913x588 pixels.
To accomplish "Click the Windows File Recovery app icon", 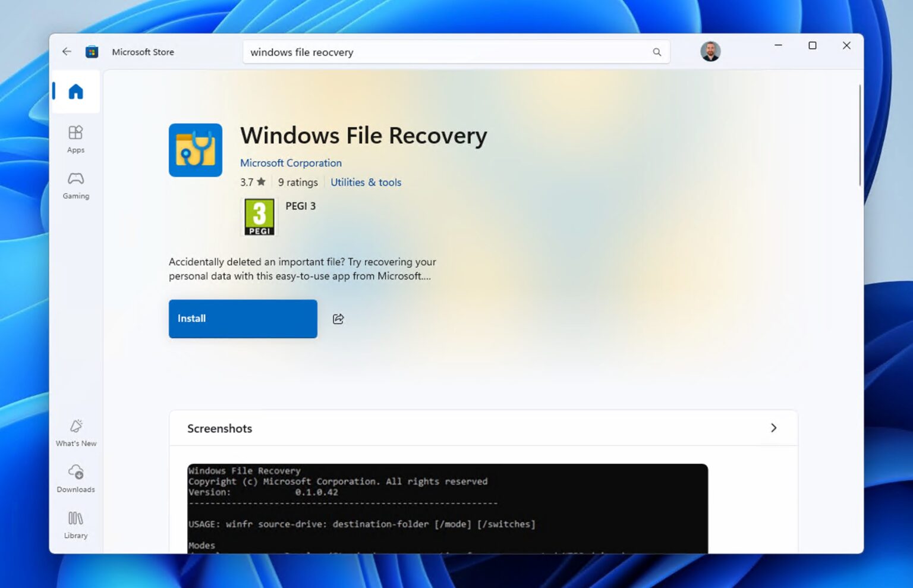I will tap(196, 150).
